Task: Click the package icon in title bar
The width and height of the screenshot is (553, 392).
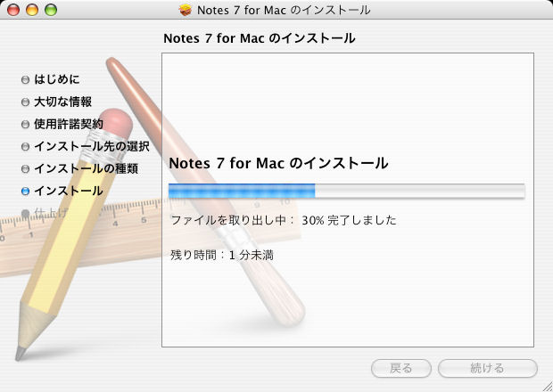Action: click(x=186, y=10)
